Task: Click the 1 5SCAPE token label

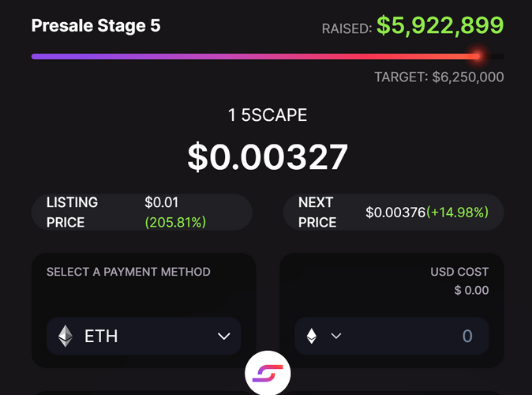Action: pyautogui.click(x=267, y=115)
